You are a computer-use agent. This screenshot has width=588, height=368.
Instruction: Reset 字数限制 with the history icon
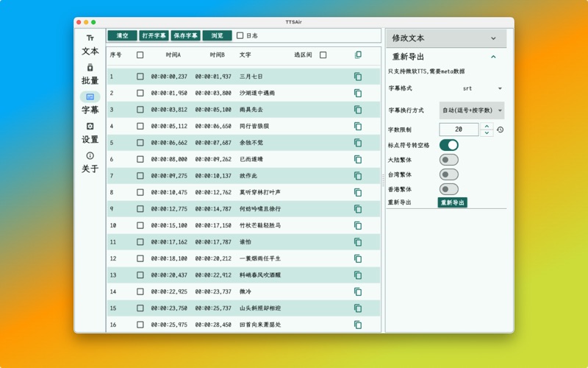click(x=501, y=130)
